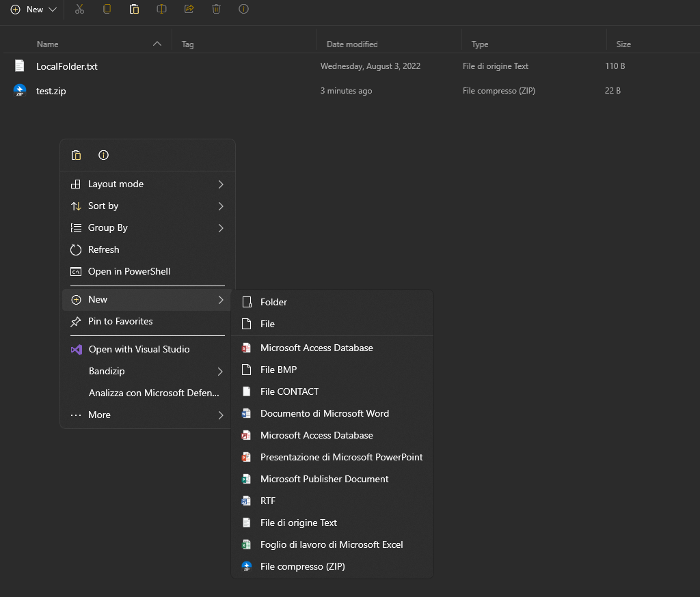Open the Share icon in the toolbar
This screenshot has width=700, height=597.
point(189,9)
